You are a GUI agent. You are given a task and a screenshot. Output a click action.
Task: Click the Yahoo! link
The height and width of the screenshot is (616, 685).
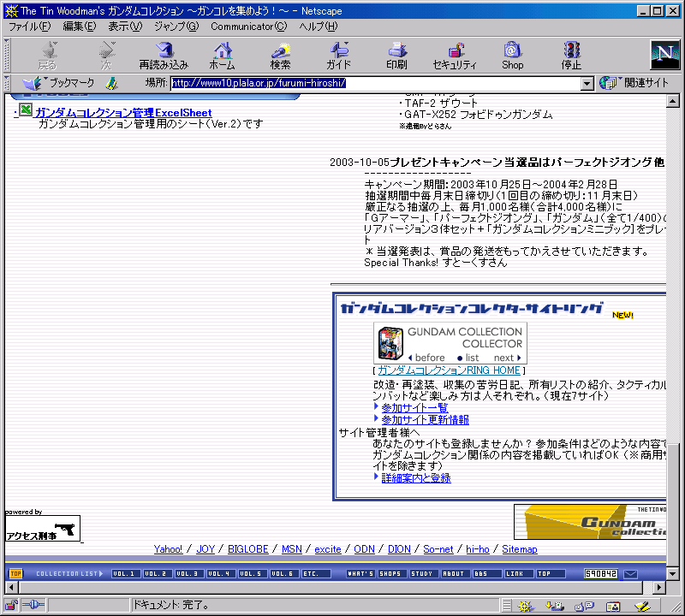[168, 549]
